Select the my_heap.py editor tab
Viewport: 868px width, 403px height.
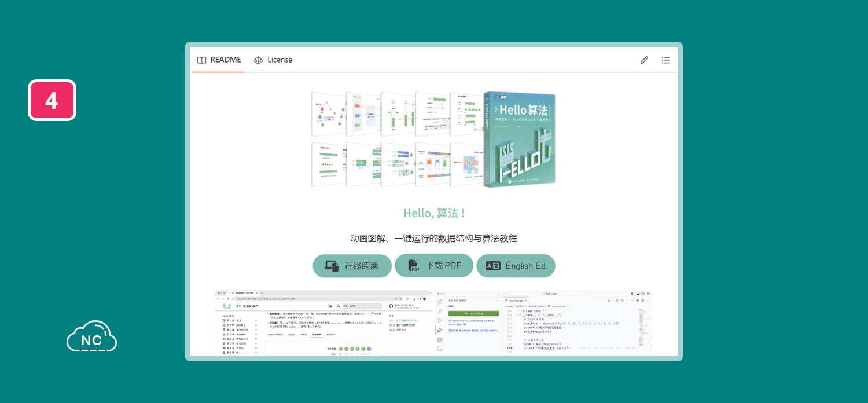pos(517,301)
